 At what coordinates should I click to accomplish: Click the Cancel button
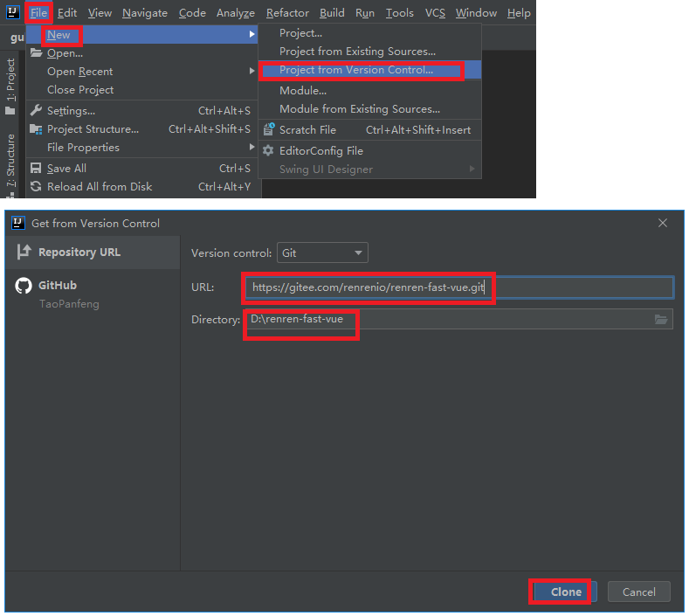(x=639, y=592)
